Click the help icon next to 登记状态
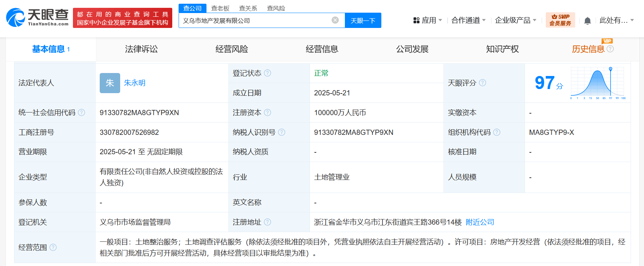Image resolution: width=644 pixels, height=266 pixels. click(x=267, y=73)
